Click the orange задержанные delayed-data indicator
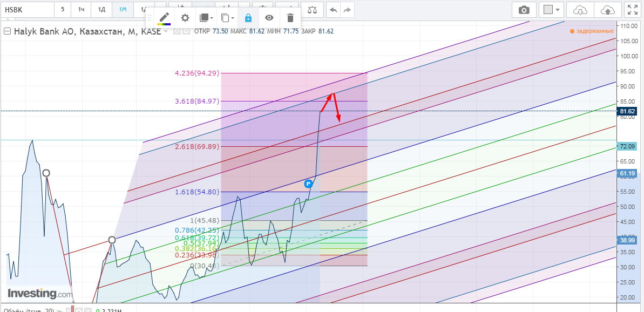The height and width of the screenshot is (312, 644). coord(592,31)
